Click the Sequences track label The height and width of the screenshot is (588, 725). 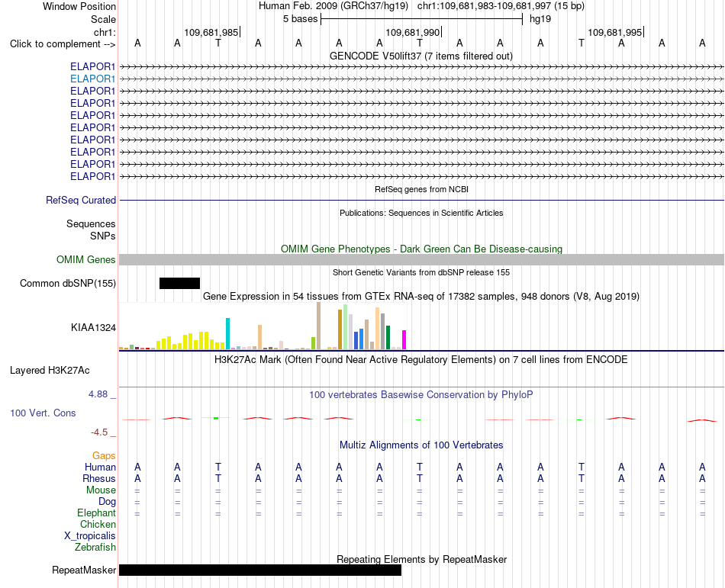[91, 224]
